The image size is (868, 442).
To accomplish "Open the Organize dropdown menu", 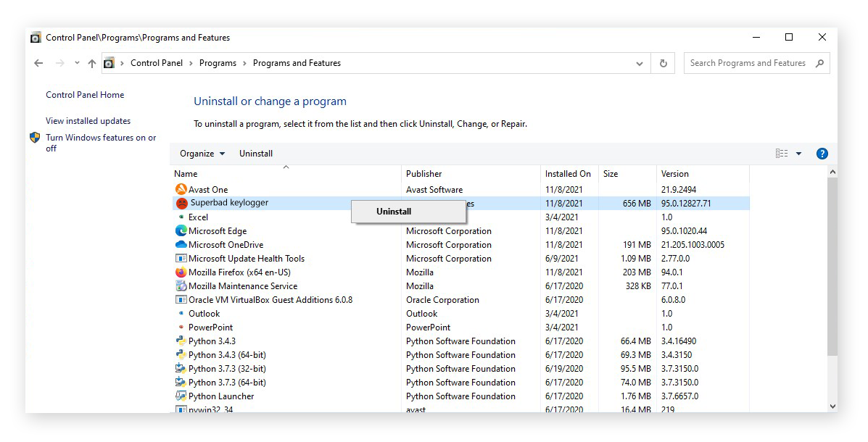I will 202,153.
